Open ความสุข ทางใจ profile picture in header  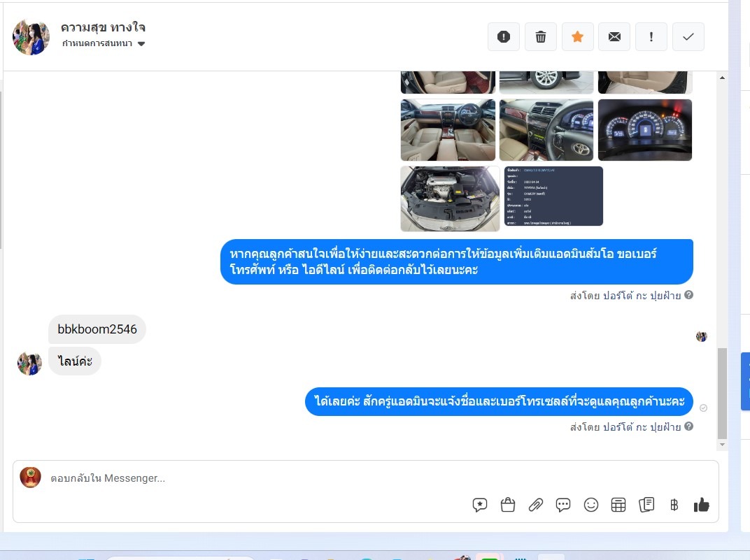click(31, 37)
